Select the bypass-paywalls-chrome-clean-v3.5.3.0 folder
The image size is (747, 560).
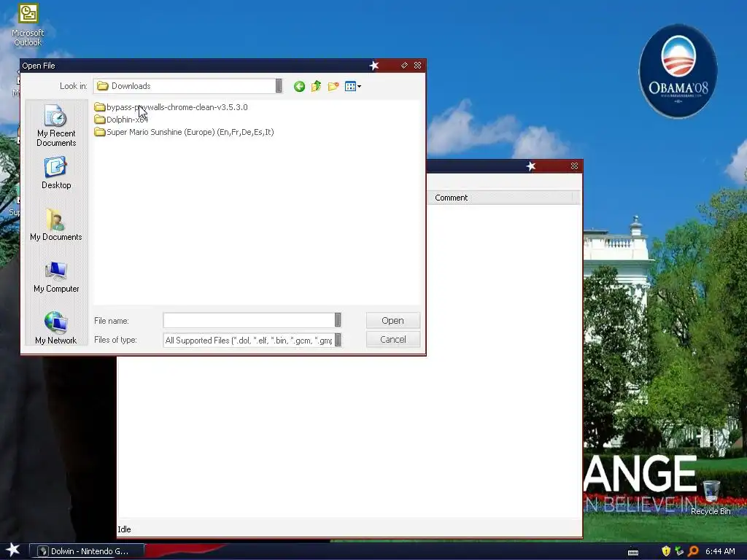[171, 107]
